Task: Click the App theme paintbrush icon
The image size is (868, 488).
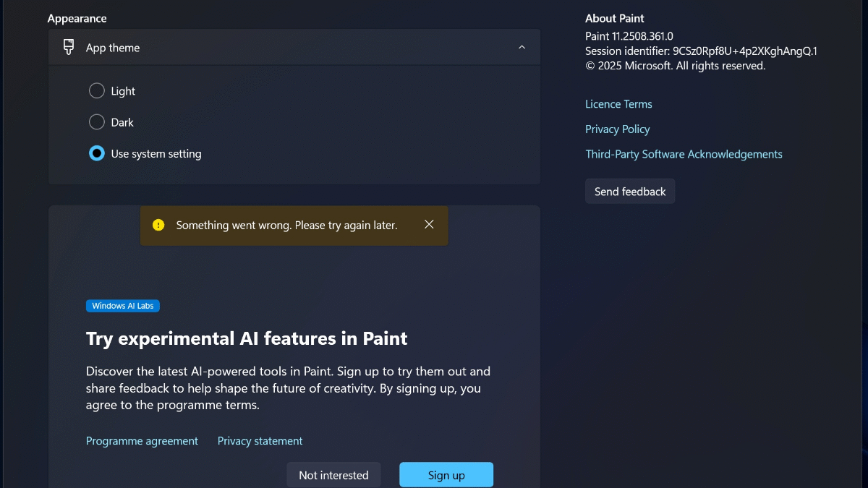Action: coord(69,48)
